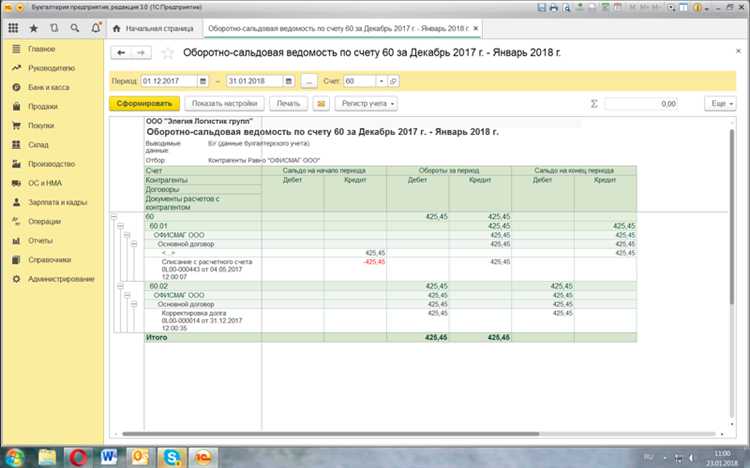Open Outlook from the taskbar
The height and width of the screenshot is (468, 750).
141,457
